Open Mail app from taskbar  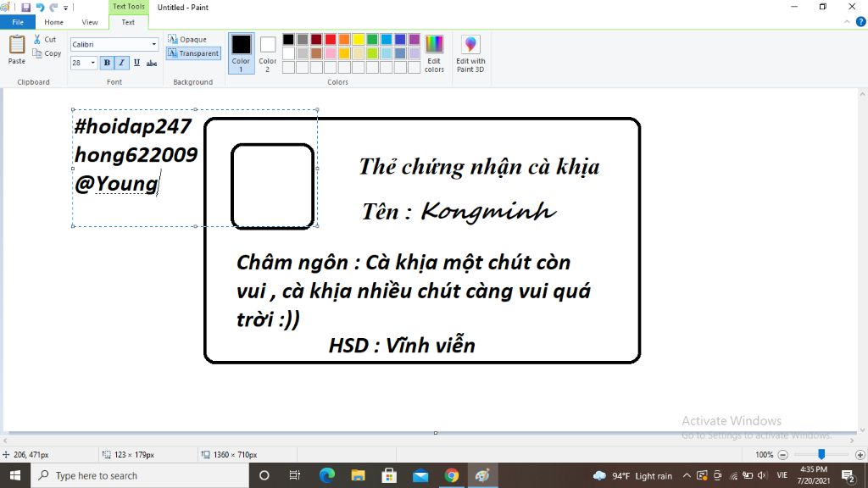pyautogui.click(x=420, y=475)
